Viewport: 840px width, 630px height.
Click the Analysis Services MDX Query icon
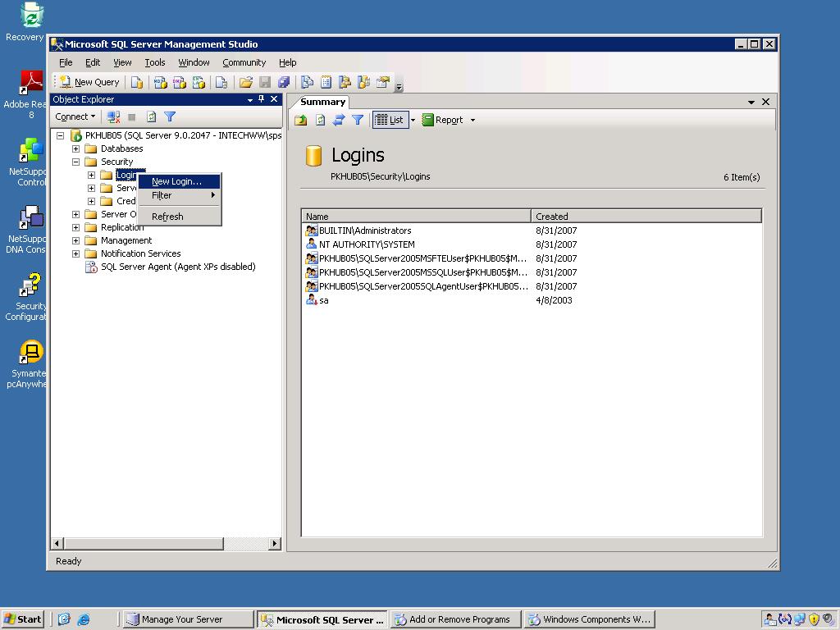pos(160,82)
